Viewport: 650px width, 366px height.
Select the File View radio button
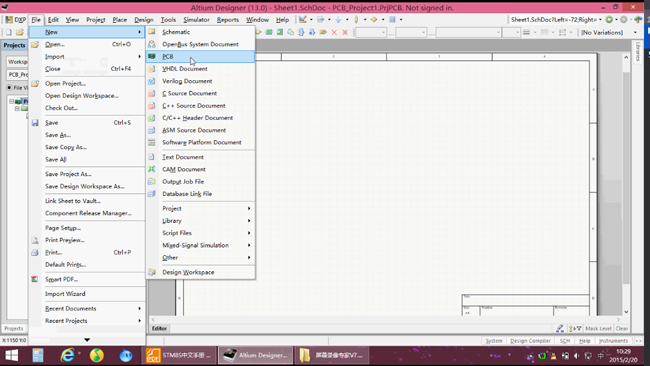point(10,87)
